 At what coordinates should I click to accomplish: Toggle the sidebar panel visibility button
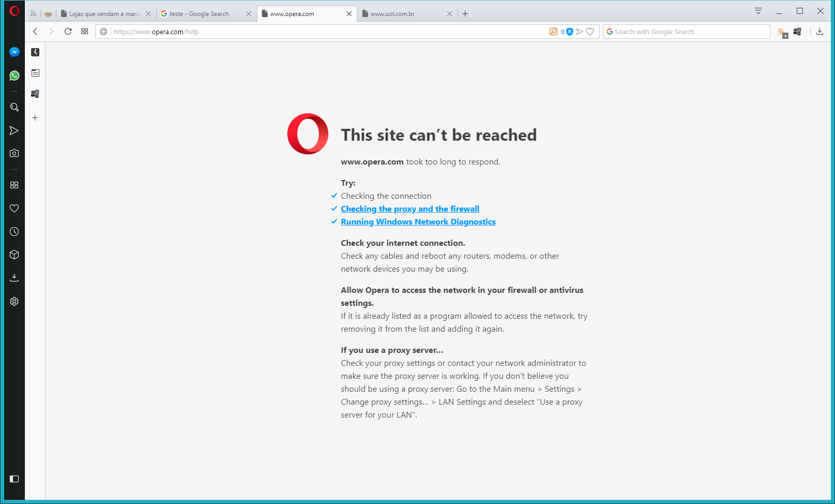tap(14, 479)
